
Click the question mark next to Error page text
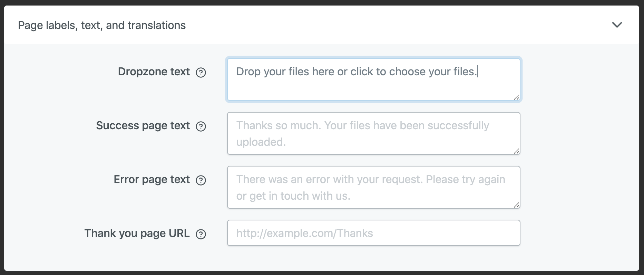click(201, 180)
